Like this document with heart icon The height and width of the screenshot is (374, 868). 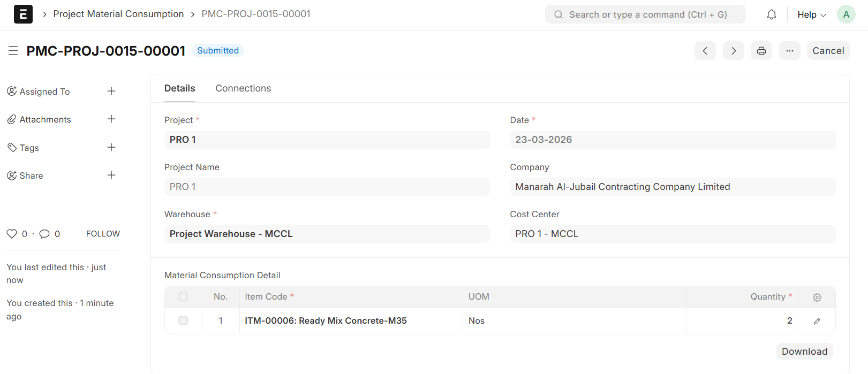(12, 234)
